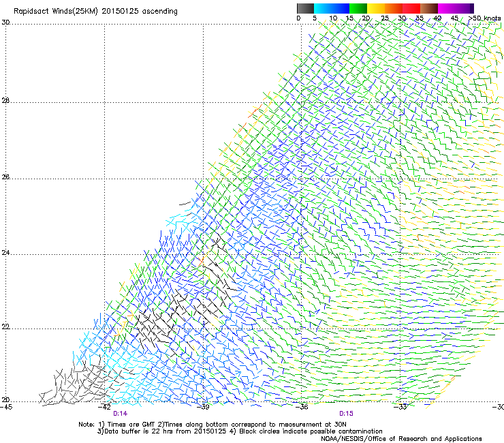Click the '>50 knots' legend label
This screenshot has width=504, height=443.
(485, 18)
